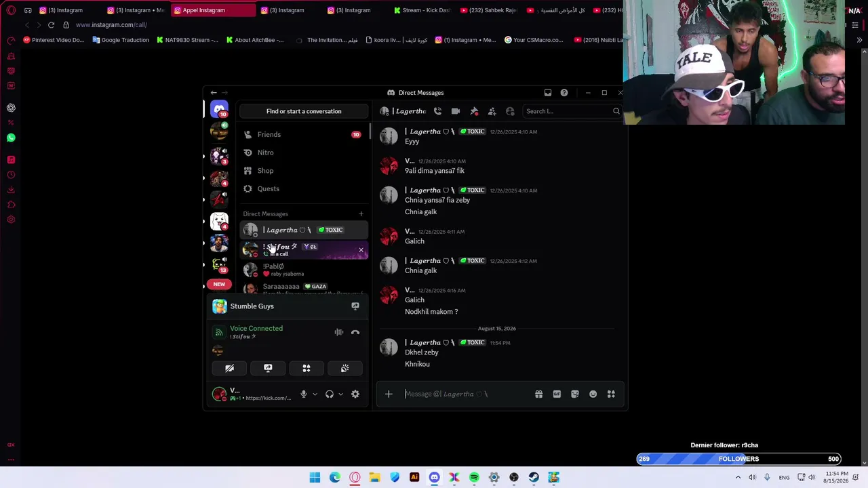Toggle headphones deafen in Discord

pyautogui.click(x=330, y=394)
